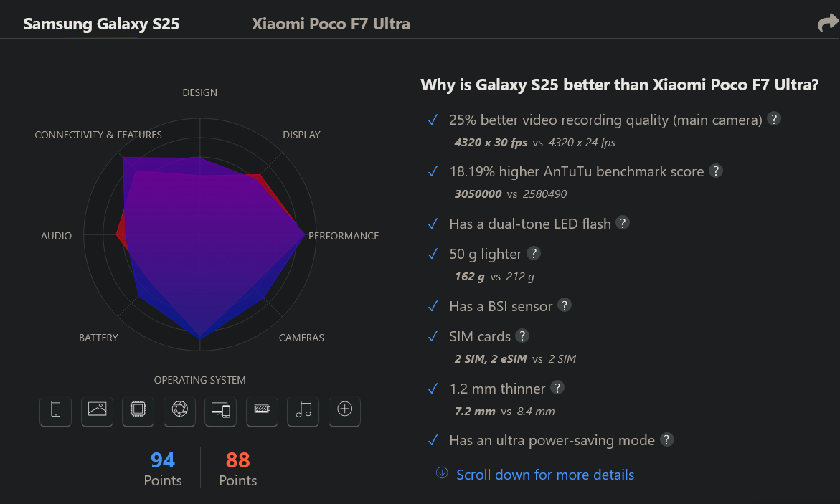840x504 pixels.
Task: Select the Cameras aperture icon
Action: [179, 410]
